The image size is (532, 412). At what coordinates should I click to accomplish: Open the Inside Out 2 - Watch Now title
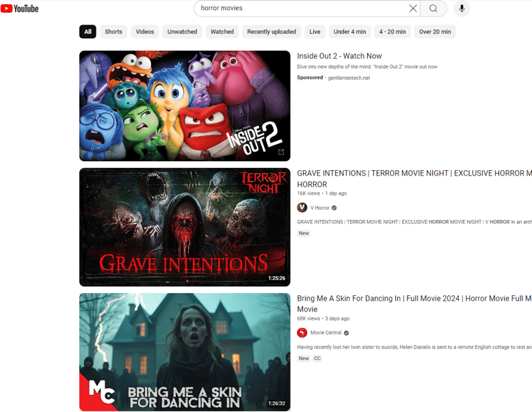(339, 56)
